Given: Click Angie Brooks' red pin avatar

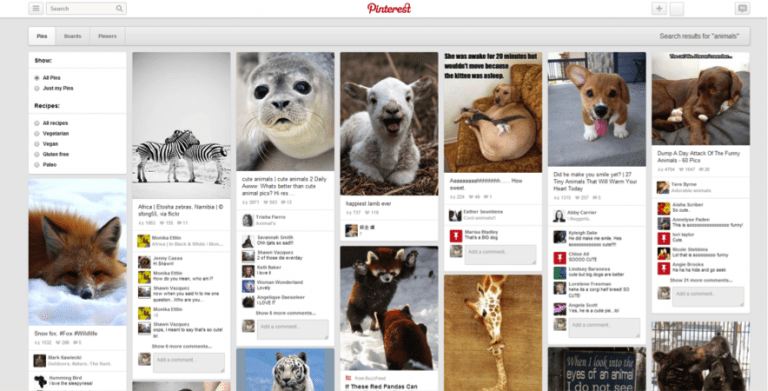Looking at the screenshot, I should pos(664,268).
